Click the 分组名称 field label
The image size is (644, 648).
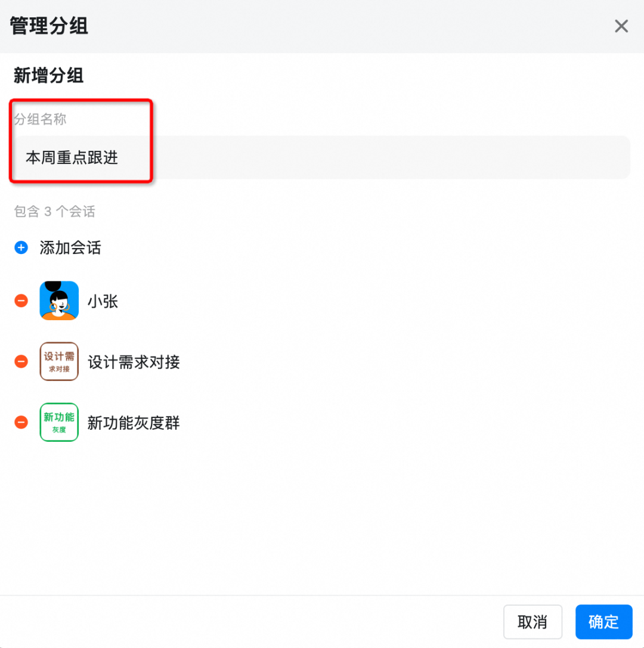40,119
